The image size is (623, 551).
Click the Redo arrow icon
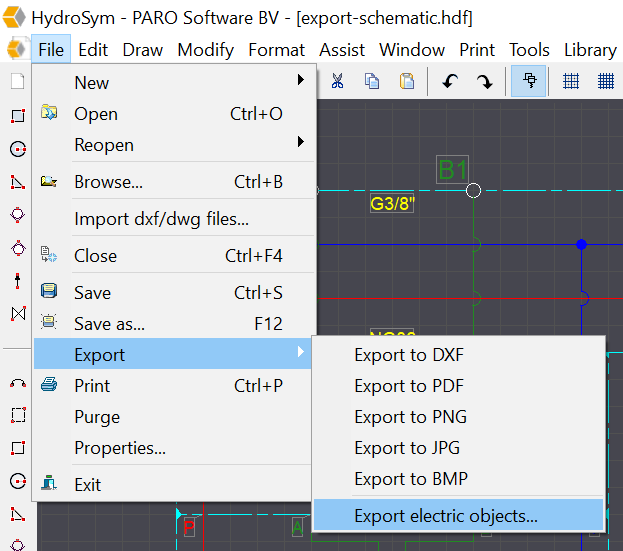[485, 81]
